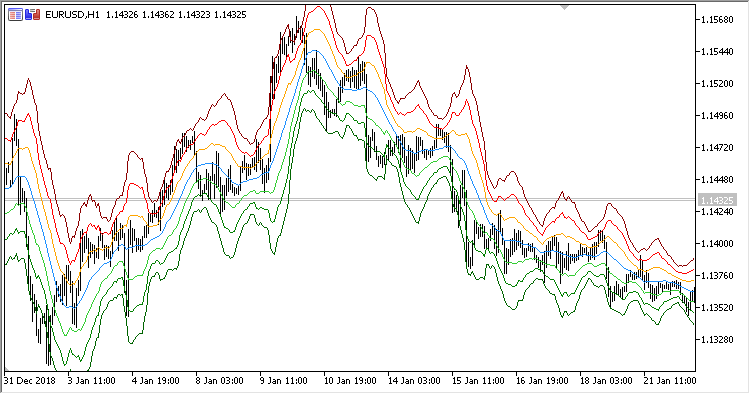Click the 31 Dec 2018 date label
This screenshot has width=750, height=394.
(x=30, y=381)
